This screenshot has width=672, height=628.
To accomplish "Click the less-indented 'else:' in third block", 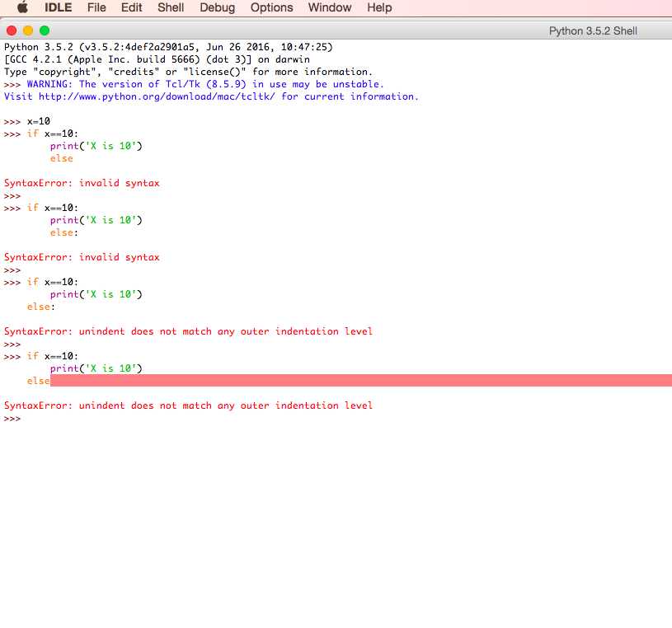I will [41, 307].
